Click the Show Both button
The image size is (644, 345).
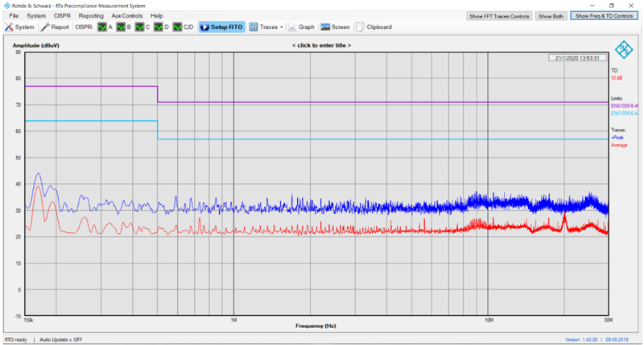click(551, 16)
